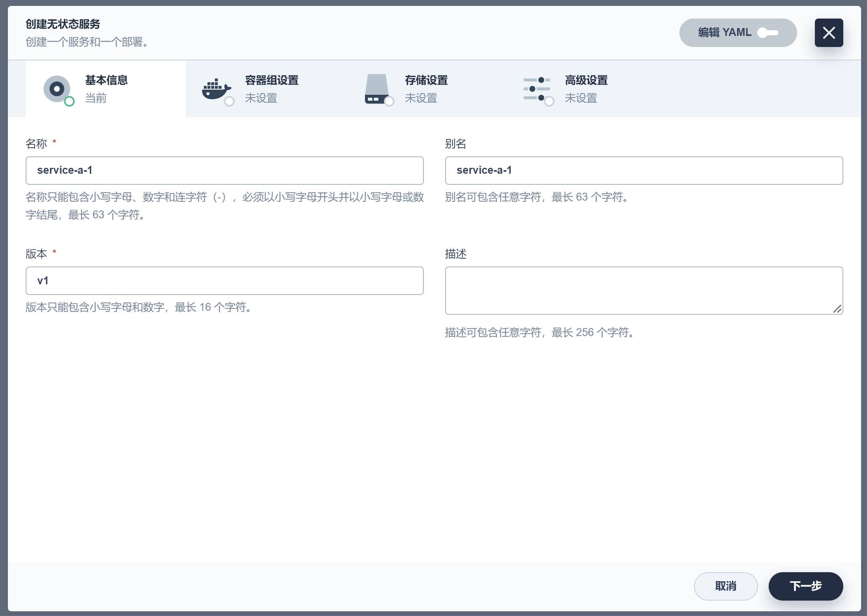Switch to the 基本信息 tab
This screenshot has height=616, width=867.
pos(106,81)
